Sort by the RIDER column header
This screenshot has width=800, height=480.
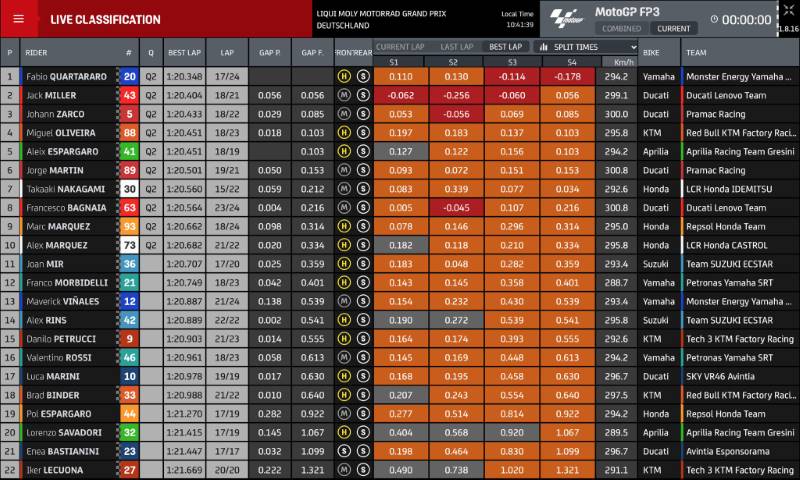[x=36, y=53]
